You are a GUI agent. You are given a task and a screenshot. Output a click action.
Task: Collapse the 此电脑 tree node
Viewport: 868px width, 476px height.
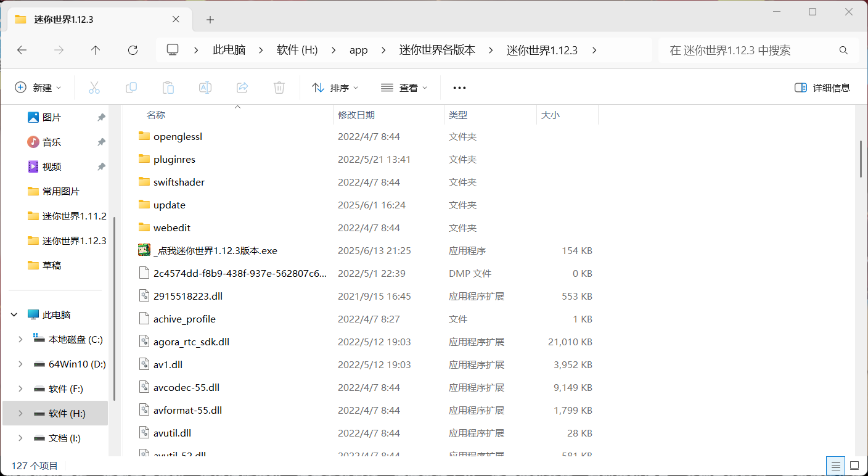click(14, 314)
